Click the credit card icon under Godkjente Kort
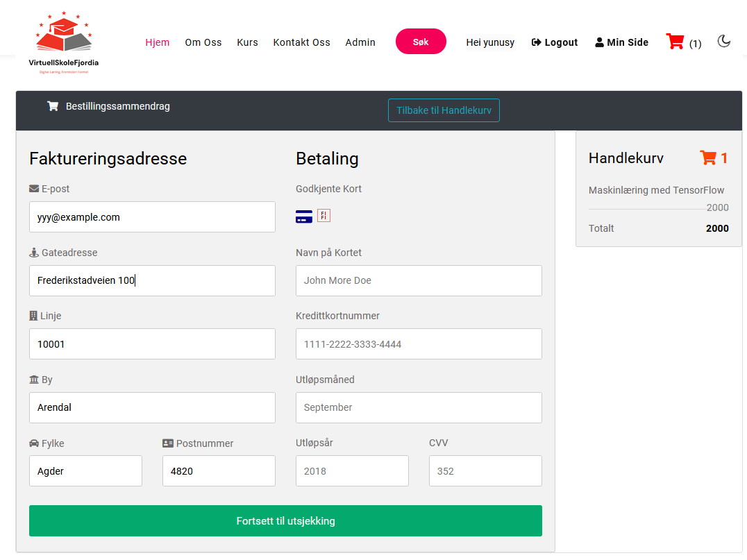 pos(304,217)
